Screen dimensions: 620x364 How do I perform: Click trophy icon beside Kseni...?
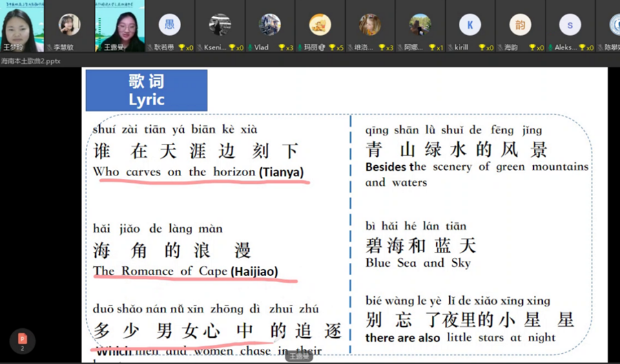232,47
